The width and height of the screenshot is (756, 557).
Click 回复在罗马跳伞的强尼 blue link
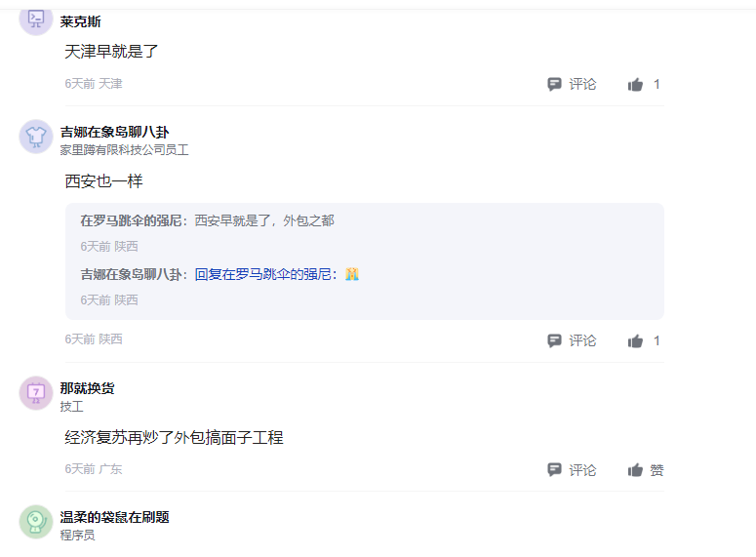[x=265, y=275]
